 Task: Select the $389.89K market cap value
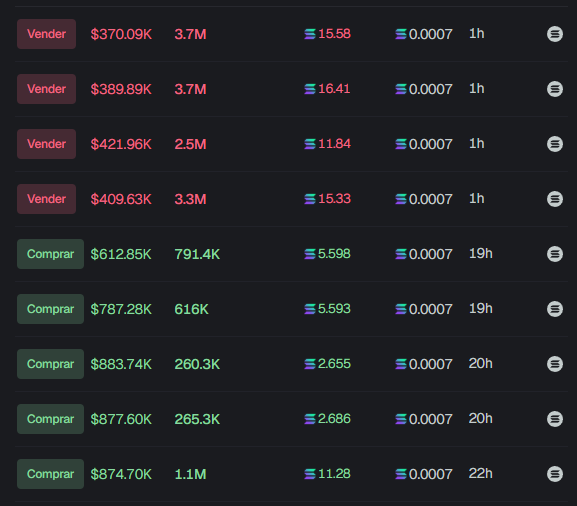(x=121, y=89)
